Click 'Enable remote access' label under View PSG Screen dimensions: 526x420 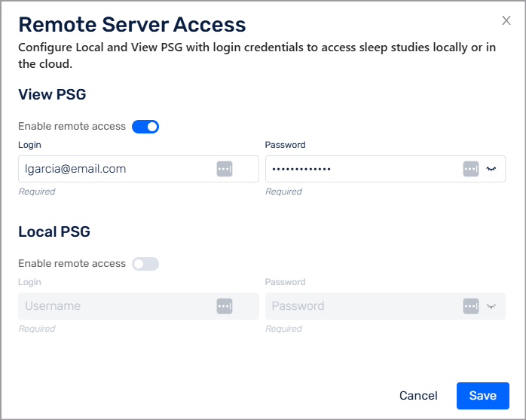click(x=72, y=126)
